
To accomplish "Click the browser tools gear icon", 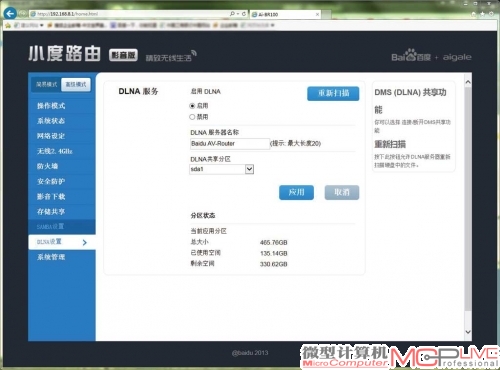I will coord(492,14).
